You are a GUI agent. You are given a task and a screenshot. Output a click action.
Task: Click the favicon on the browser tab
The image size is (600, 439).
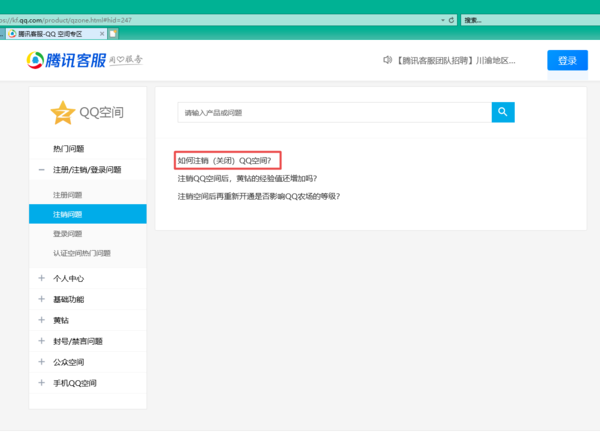click(11, 33)
